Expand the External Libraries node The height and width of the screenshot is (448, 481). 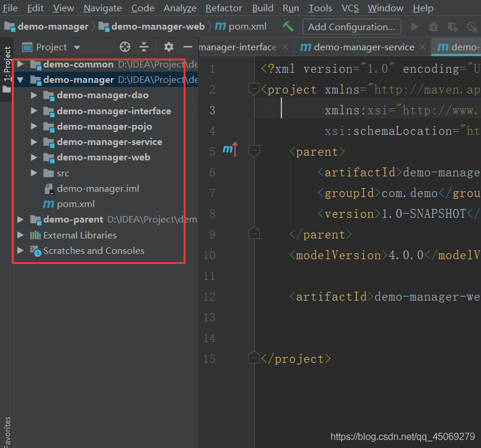(x=21, y=235)
